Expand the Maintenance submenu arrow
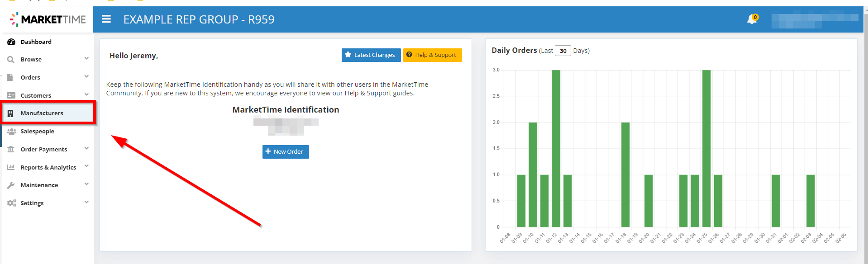This screenshot has width=868, height=264. click(x=86, y=184)
